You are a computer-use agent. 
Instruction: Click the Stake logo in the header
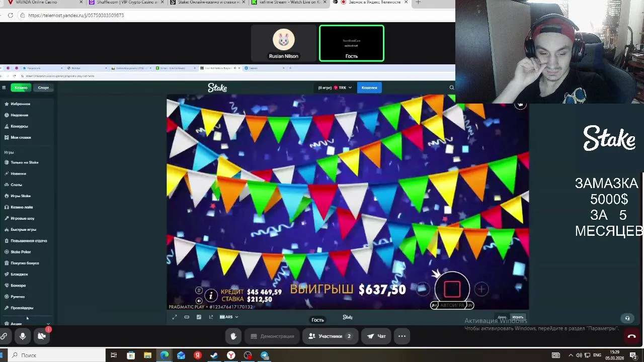217,88
